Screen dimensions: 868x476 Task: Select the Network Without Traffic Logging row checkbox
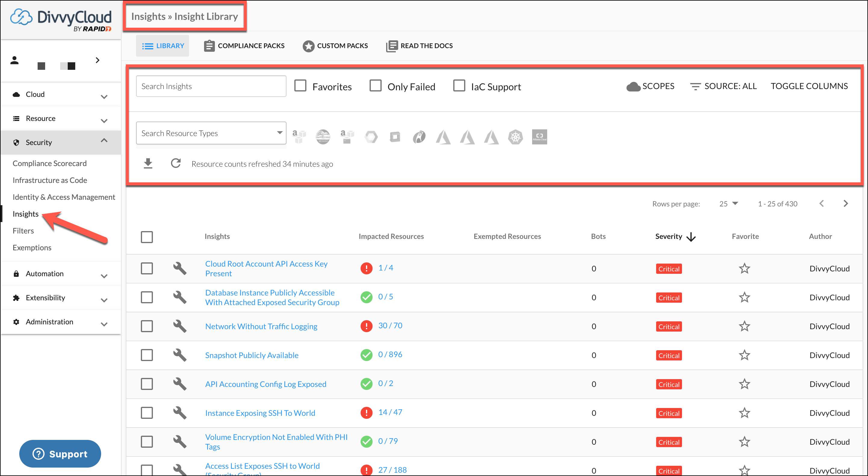click(147, 326)
